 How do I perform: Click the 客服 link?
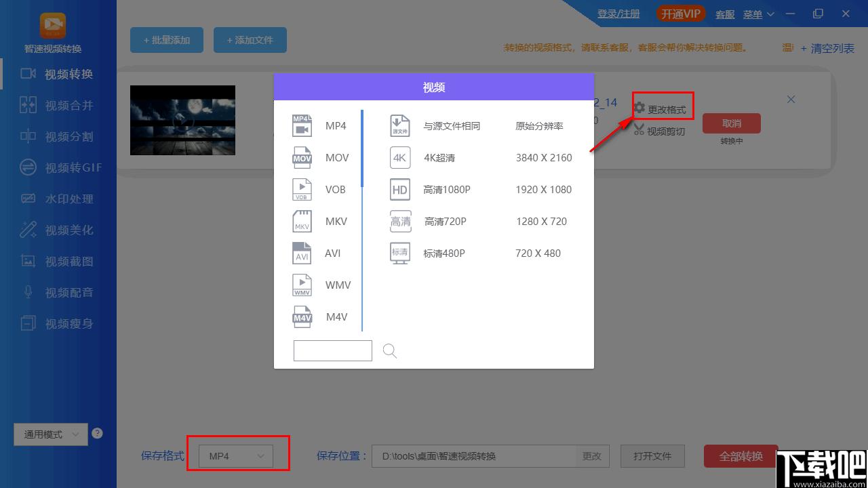[725, 14]
